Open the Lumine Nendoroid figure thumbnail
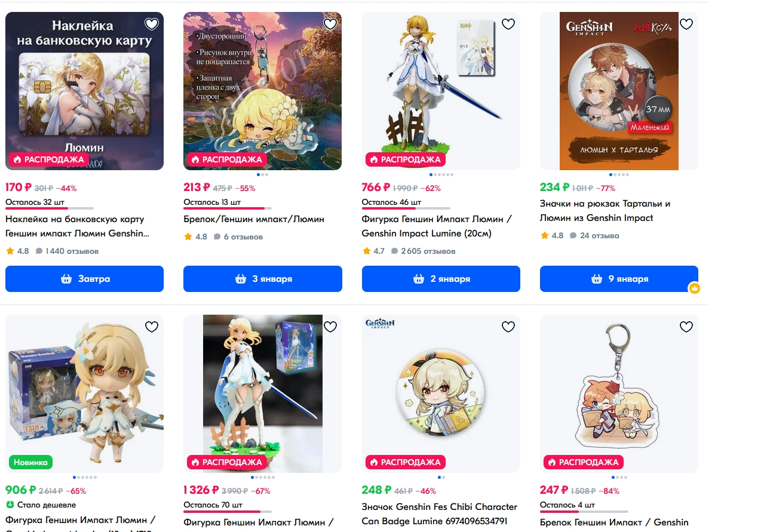767x532 pixels. pyautogui.click(x=84, y=393)
